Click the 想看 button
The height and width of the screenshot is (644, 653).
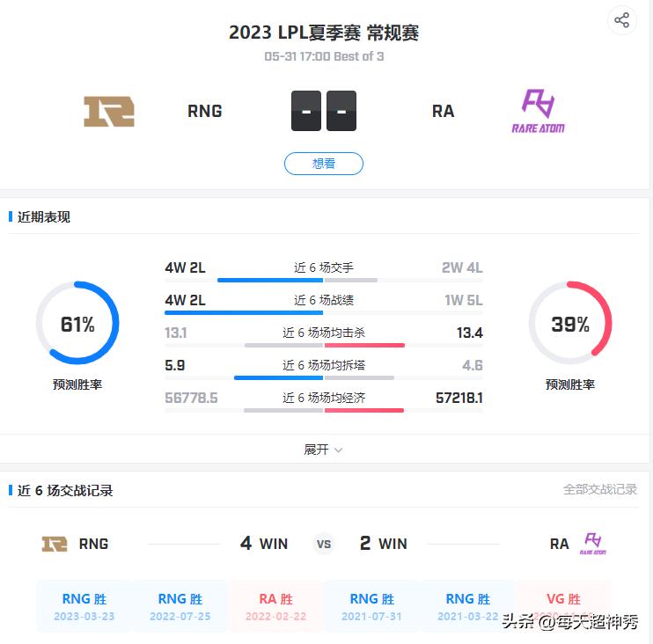[x=324, y=164]
